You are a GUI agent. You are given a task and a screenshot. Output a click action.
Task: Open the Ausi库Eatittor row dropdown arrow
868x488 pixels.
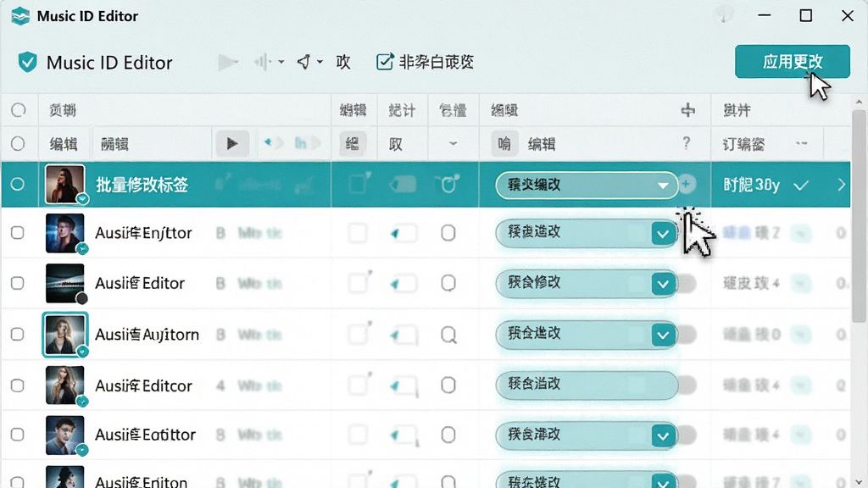(663, 436)
